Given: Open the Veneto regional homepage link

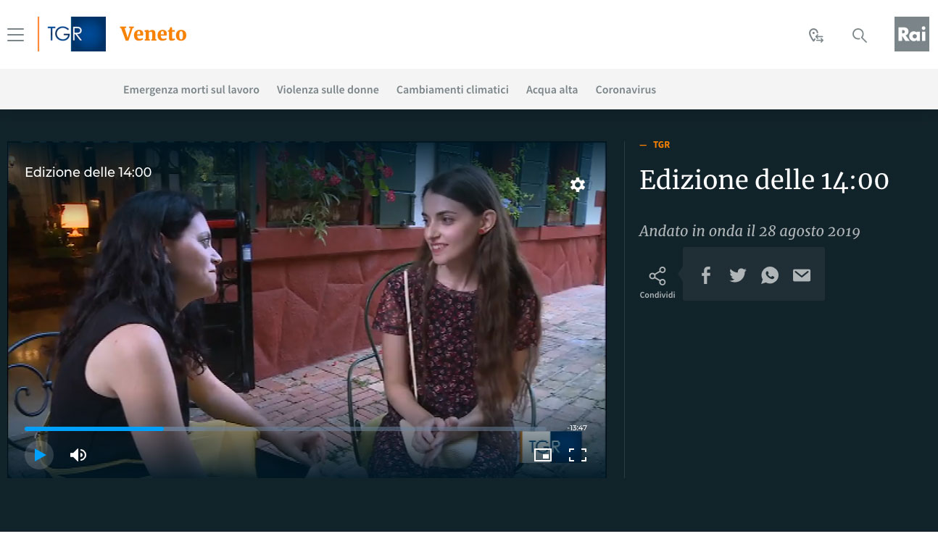Looking at the screenshot, I should [x=153, y=34].
